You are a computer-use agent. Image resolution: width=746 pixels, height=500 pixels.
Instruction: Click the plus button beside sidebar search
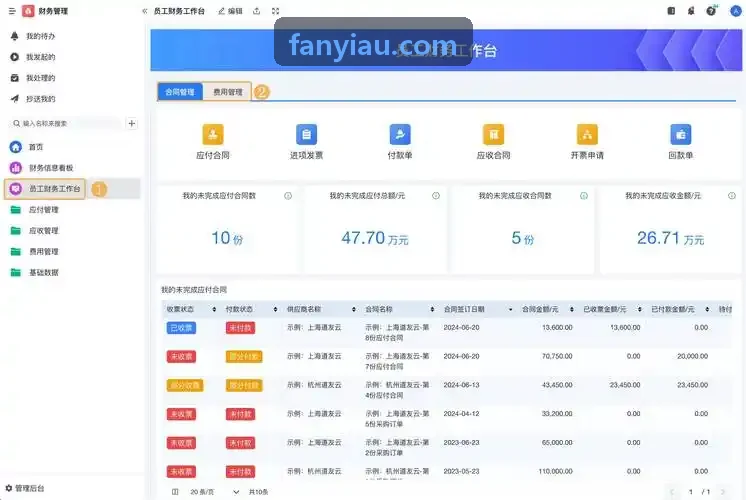(x=132, y=123)
